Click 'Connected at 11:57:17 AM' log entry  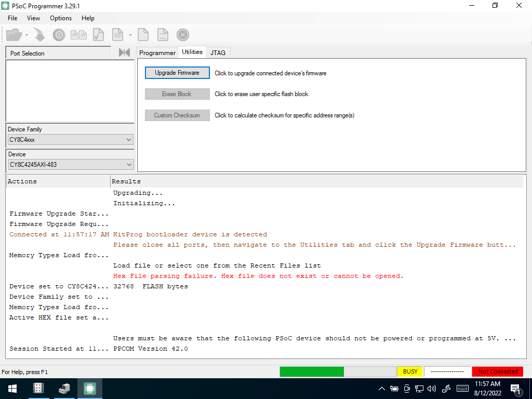(x=59, y=234)
